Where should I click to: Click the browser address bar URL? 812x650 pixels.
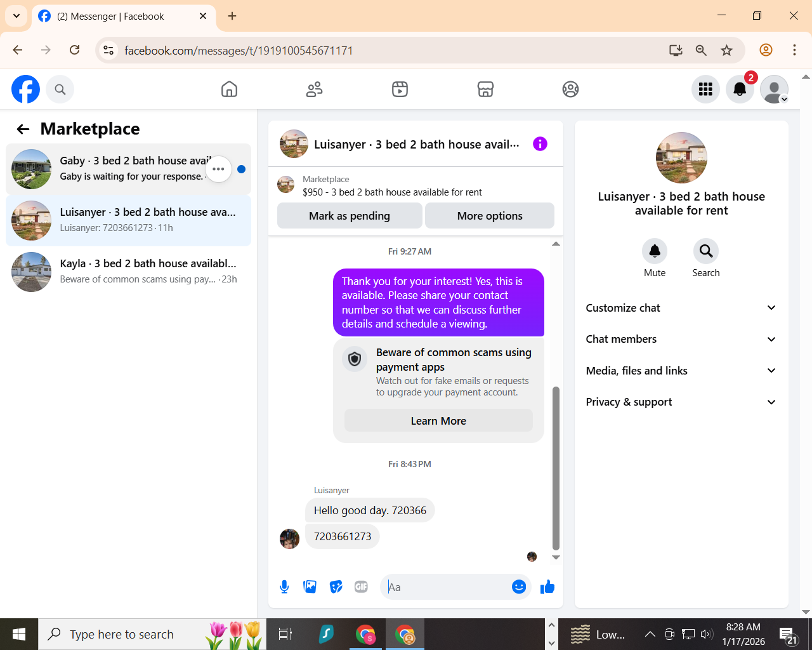(x=239, y=50)
